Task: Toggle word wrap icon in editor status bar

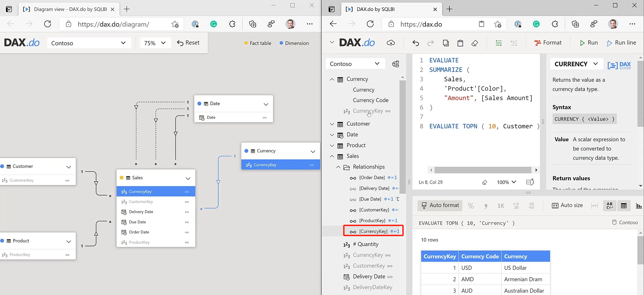Action: pos(530,182)
